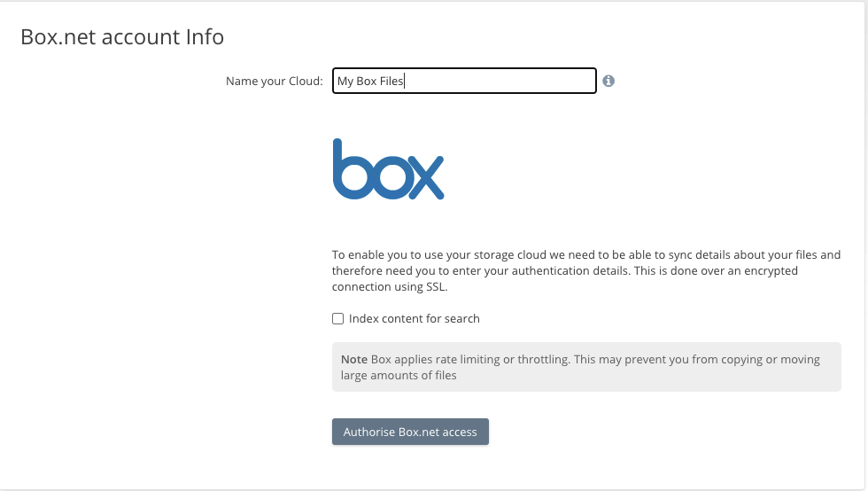Click the "Name your Cloud:" field label
The image size is (868, 491).
(274, 81)
